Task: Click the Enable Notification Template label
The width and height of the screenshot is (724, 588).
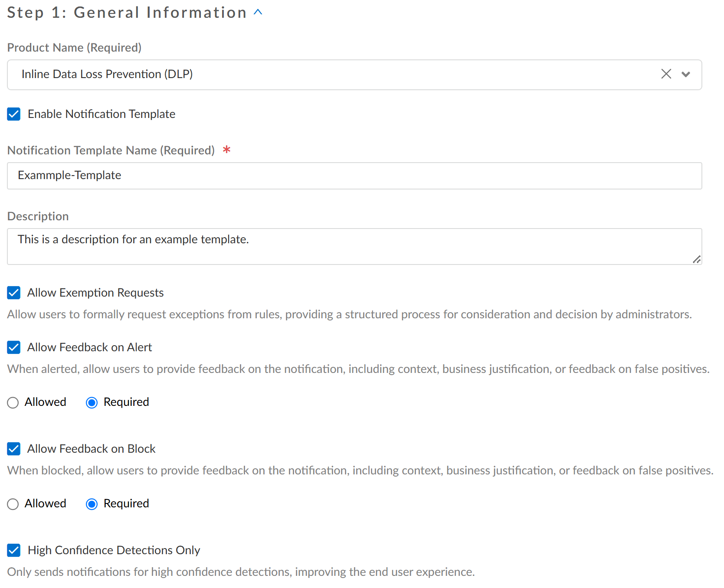Action: (102, 114)
